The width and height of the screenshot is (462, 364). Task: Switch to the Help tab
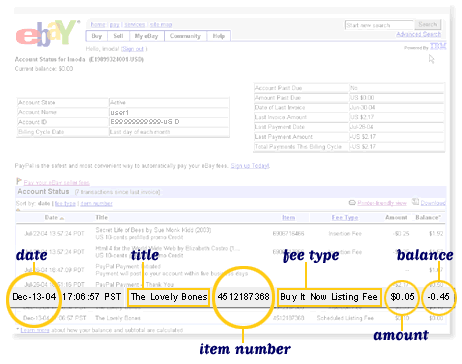coord(218,36)
